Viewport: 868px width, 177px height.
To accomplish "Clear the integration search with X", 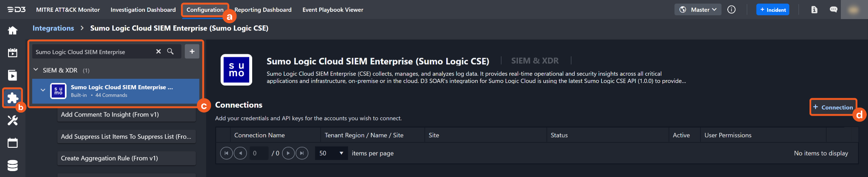I will (x=159, y=52).
